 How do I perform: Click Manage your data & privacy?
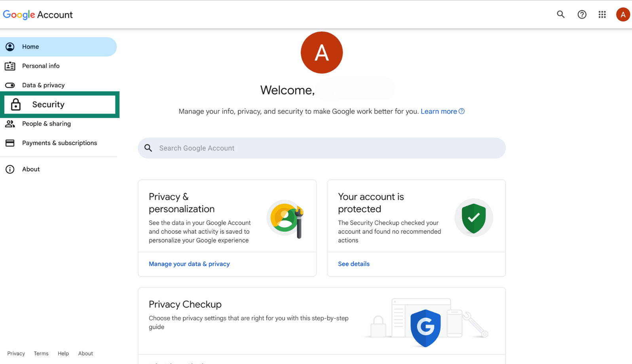189,264
